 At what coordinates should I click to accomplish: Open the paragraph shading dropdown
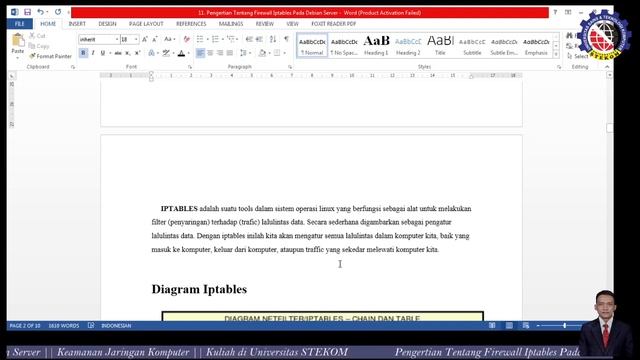(x=269, y=53)
